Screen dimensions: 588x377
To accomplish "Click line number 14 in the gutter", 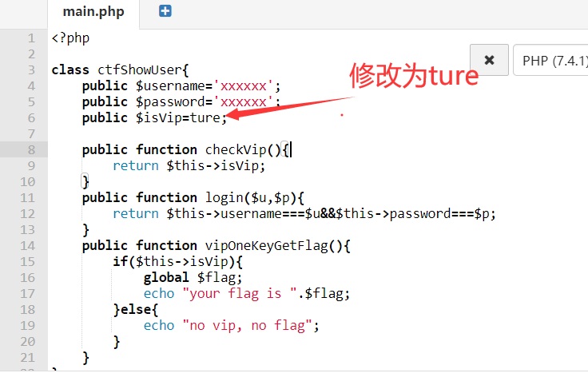I will pyautogui.click(x=28, y=245).
